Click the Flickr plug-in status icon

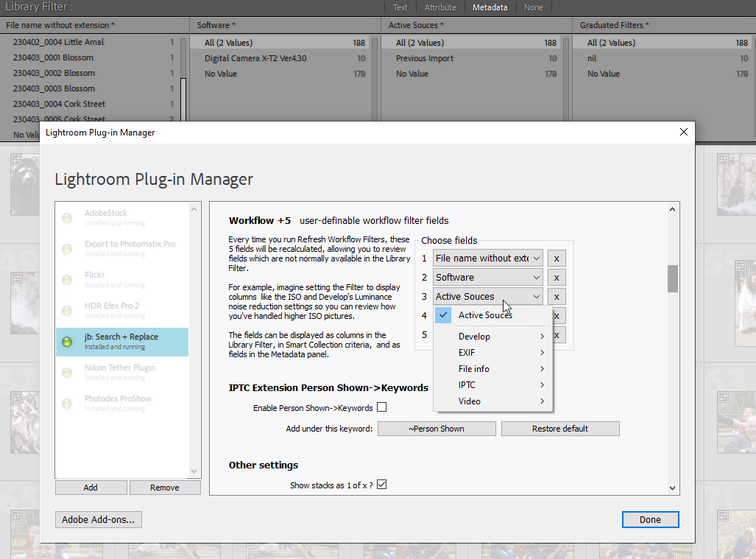[x=67, y=280]
